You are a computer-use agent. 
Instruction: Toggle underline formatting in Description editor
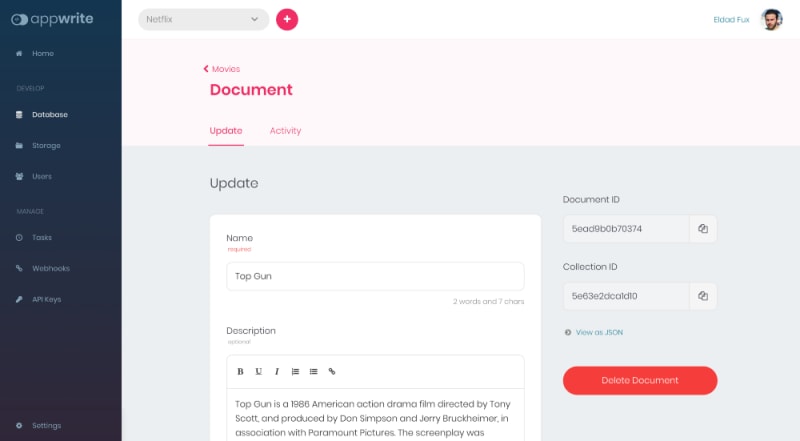click(x=259, y=371)
